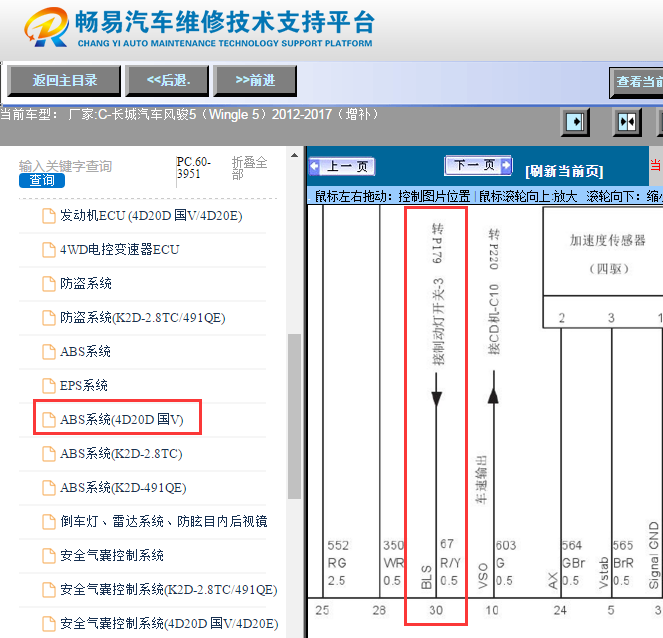Click the 车速输出 label
The image size is (663, 638).
[482, 480]
